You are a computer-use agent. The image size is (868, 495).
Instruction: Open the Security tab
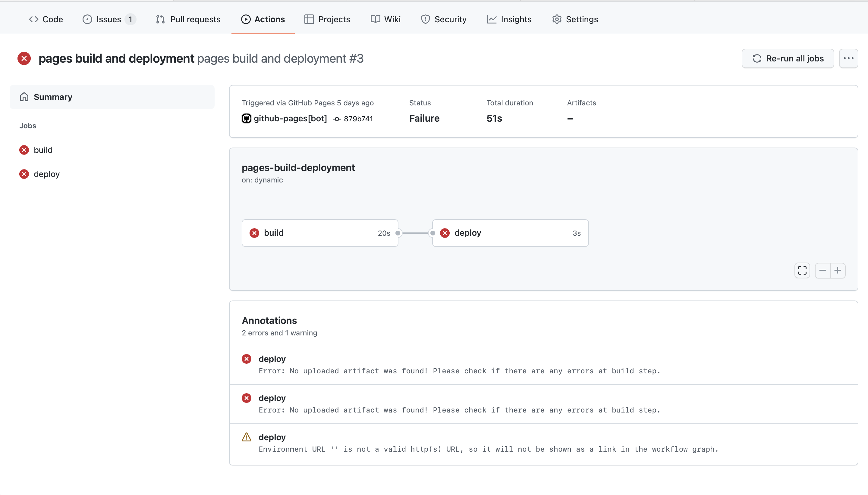tap(443, 19)
